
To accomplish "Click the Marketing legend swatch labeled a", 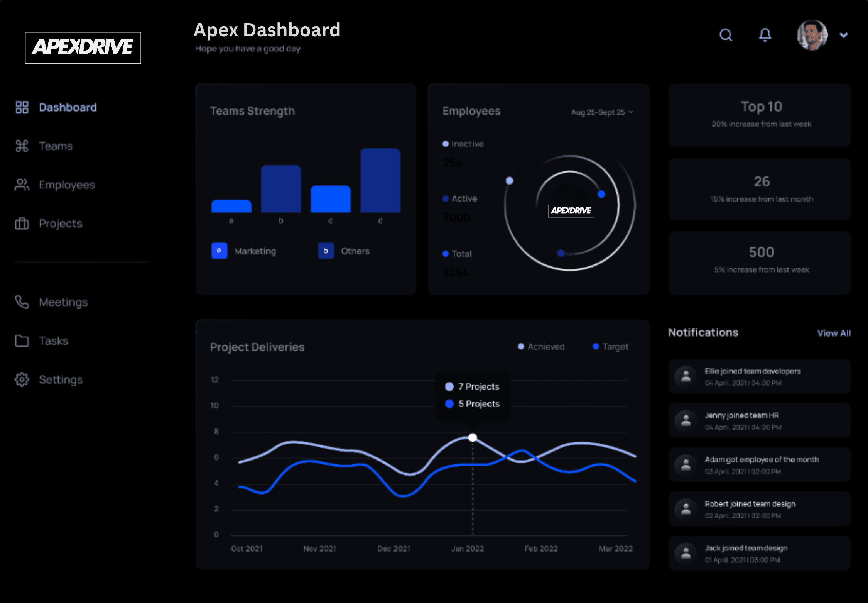I will (x=220, y=251).
